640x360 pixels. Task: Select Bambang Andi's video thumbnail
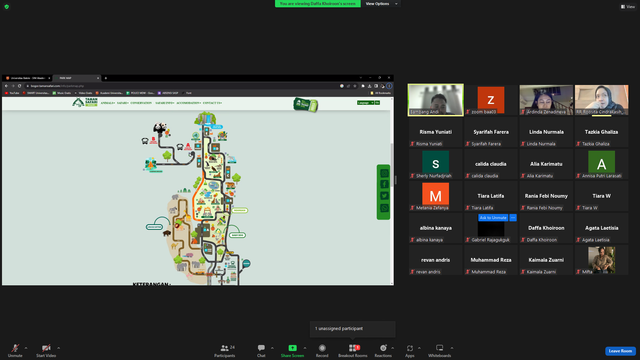click(436, 100)
